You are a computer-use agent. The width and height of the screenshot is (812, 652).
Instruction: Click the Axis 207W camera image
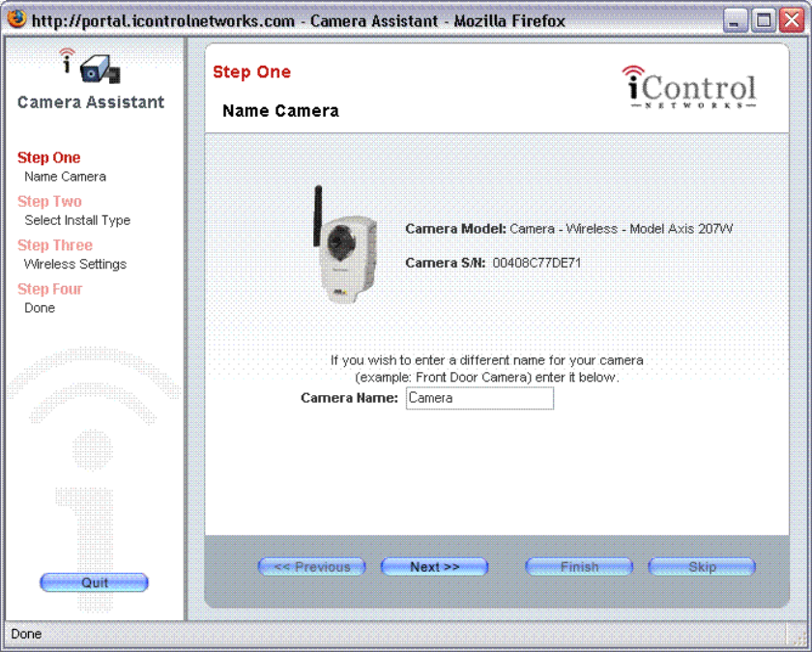point(345,244)
